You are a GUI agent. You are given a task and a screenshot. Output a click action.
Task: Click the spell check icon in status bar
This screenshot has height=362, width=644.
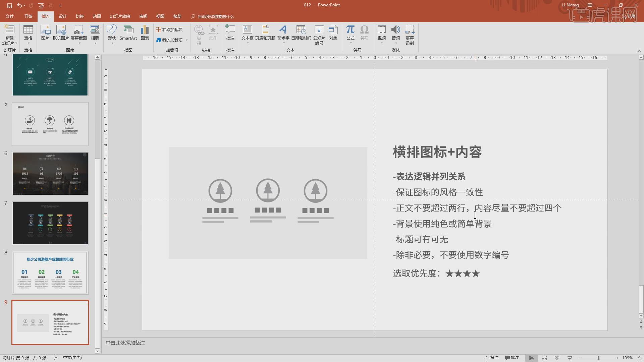55,358
